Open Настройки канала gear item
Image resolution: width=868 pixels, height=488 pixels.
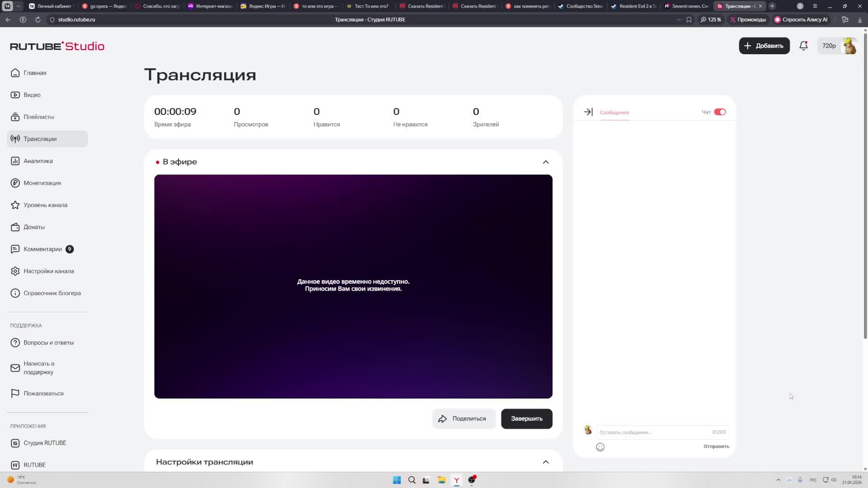click(48, 271)
